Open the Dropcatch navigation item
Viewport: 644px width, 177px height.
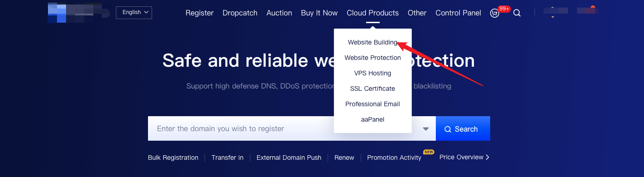click(240, 13)
